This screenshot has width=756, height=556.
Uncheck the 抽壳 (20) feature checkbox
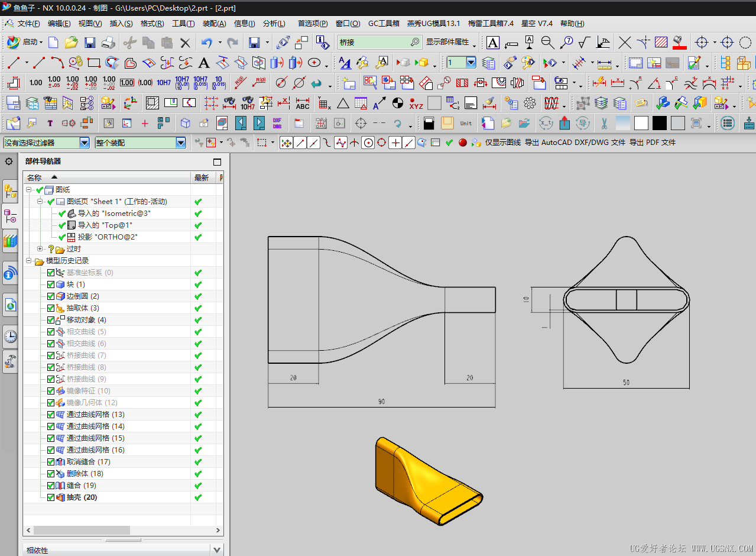(51, 497)
